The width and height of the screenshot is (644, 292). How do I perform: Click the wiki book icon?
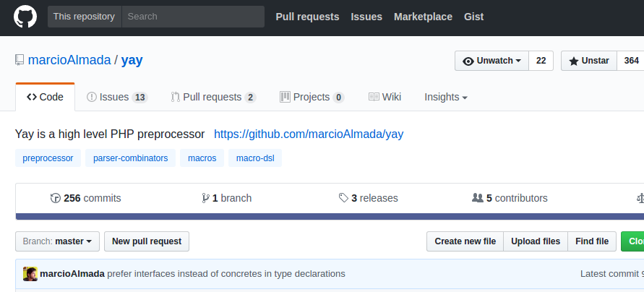tap(374, 97)
